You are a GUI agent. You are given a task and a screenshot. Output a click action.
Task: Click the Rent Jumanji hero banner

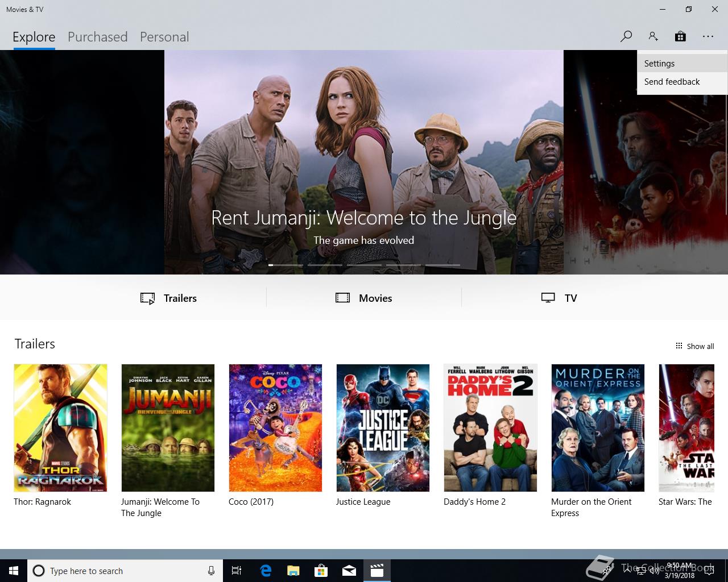click(x=364, y=162)
